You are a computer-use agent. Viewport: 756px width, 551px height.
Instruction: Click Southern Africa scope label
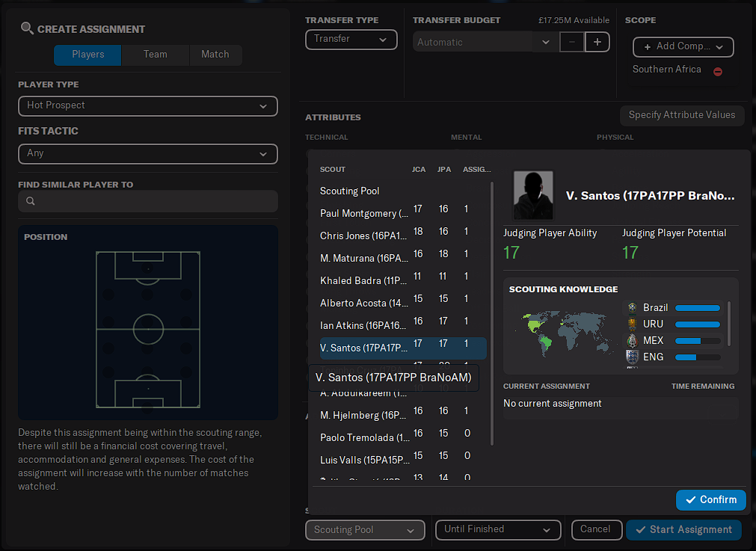click(667, 70)
